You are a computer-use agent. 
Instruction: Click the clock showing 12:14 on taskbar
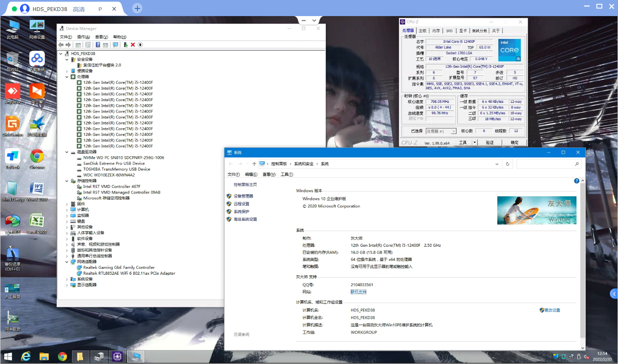pyautogui.click(x=602, y=354)
